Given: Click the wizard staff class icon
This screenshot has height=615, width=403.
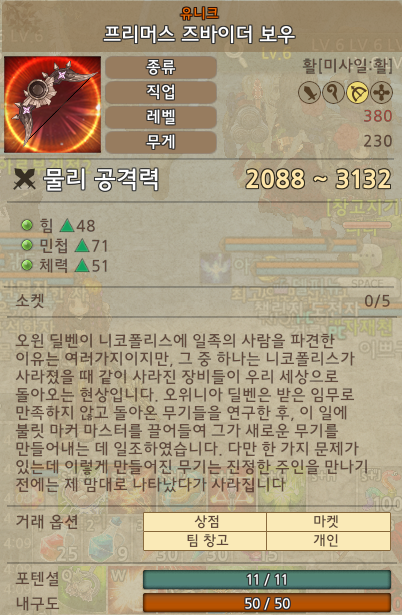Looking at the screenshot, I should pos(333,93).
